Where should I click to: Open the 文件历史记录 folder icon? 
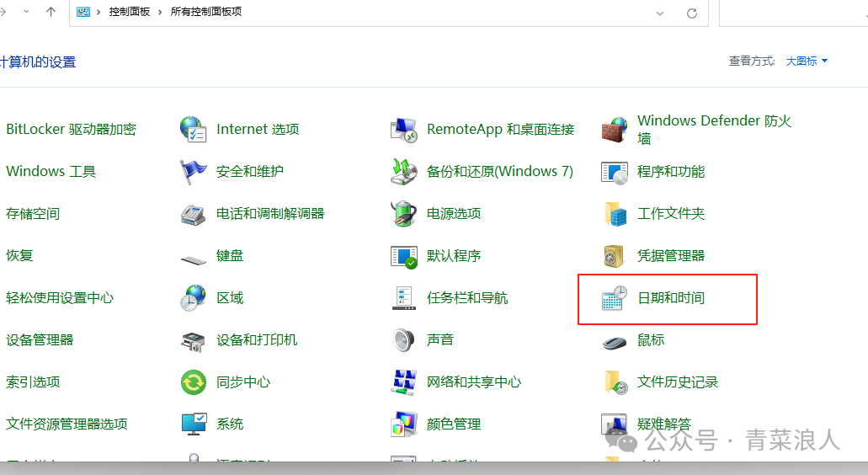pos(615,382)
